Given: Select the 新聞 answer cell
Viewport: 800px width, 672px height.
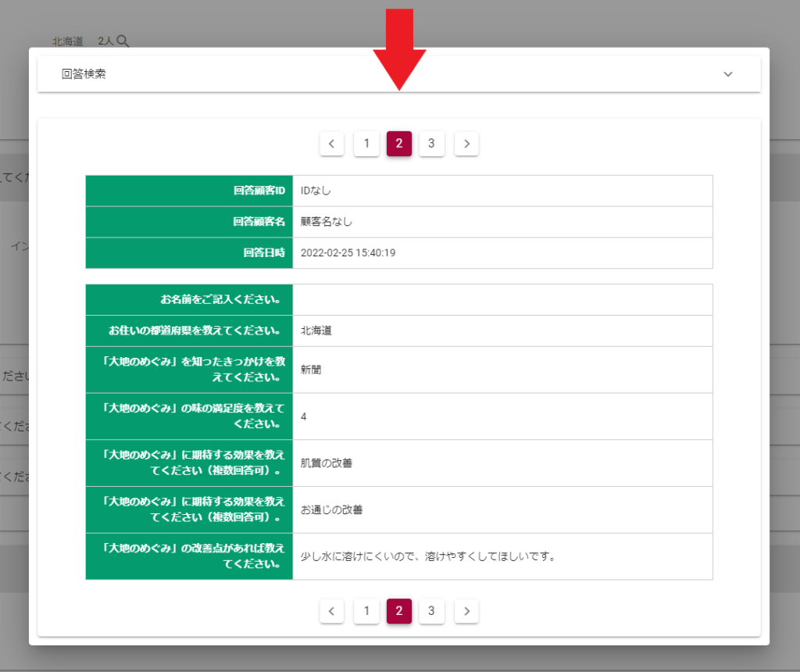Looking at the screenshot, I should (311, 370).
